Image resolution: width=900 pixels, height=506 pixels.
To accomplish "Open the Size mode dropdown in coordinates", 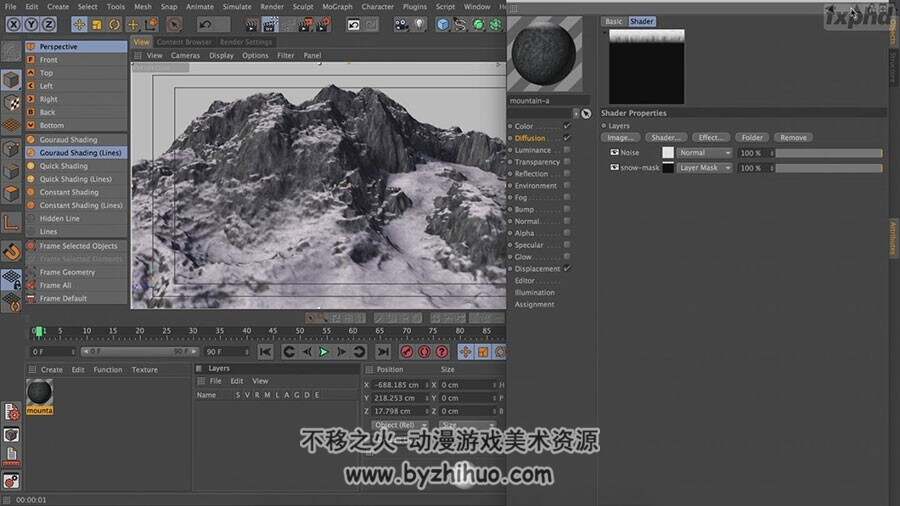I will [467, 425].
